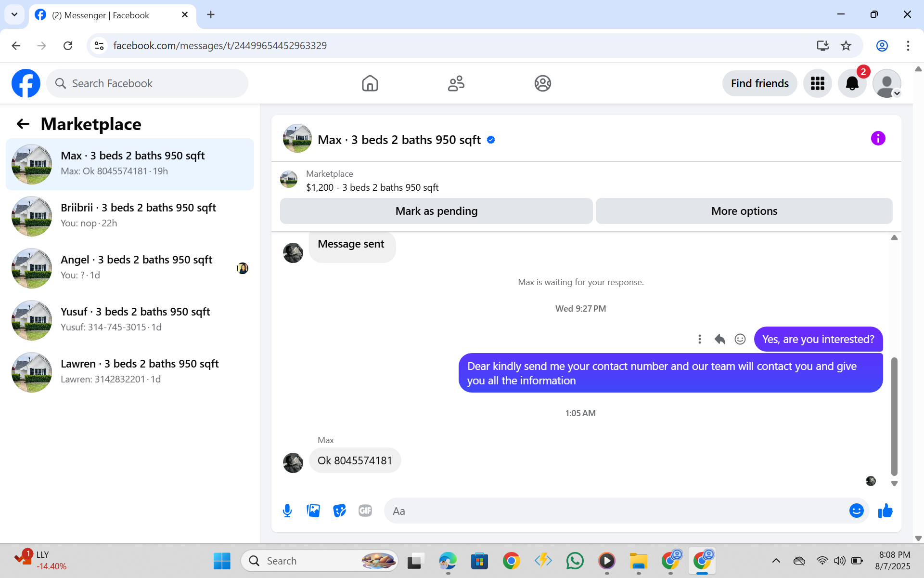The image size is (924, 578).
Task: Open the LLY stock widget
Action: click(40, 561)
